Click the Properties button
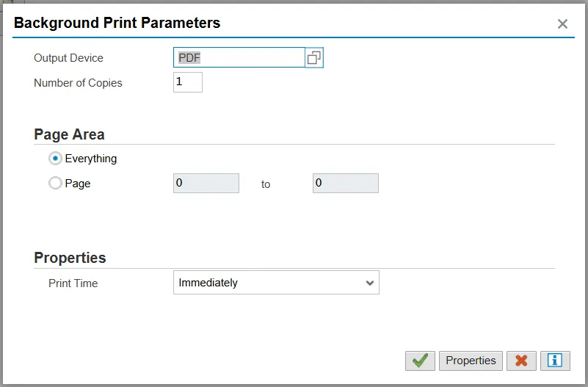Screen dimensions: 588x387 [x=471, y=361]
